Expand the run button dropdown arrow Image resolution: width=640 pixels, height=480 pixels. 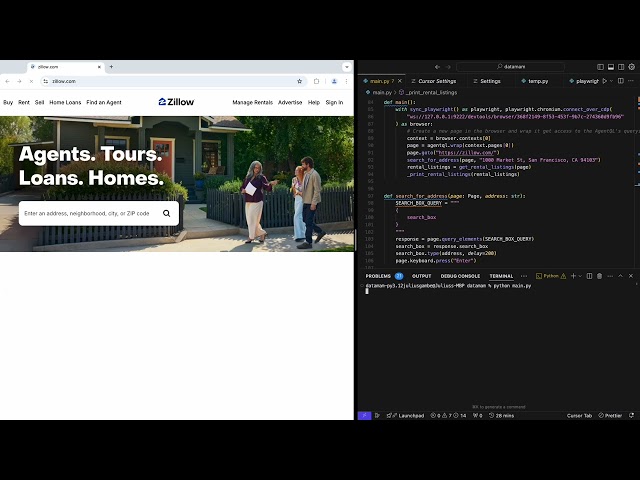(611, 81)
